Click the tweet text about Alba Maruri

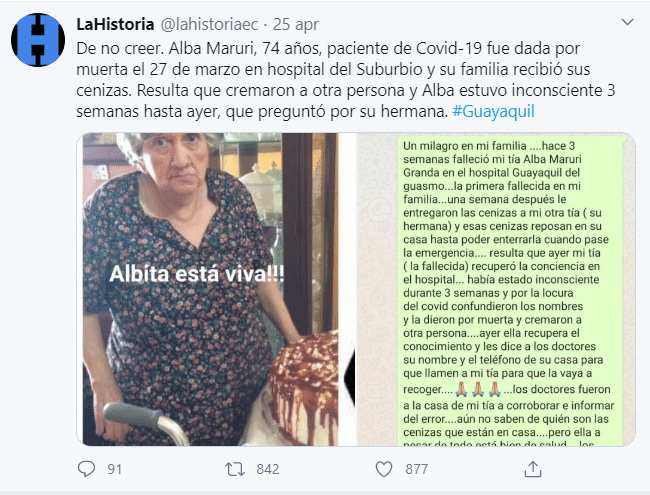[x=345, y=80]
